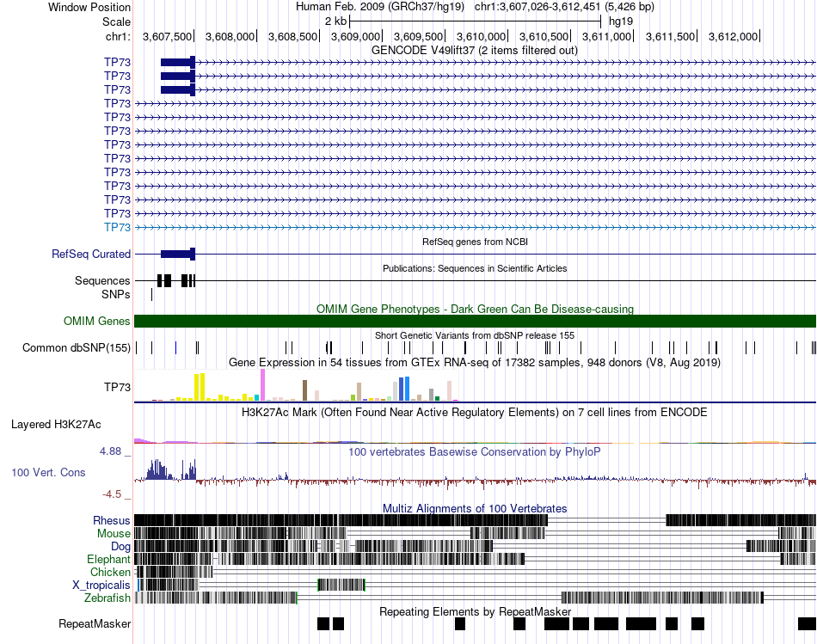Click the Publications Sequences in Scientific Articles title
The height and width of the screenshot is (644, 817).
(475, 268)
